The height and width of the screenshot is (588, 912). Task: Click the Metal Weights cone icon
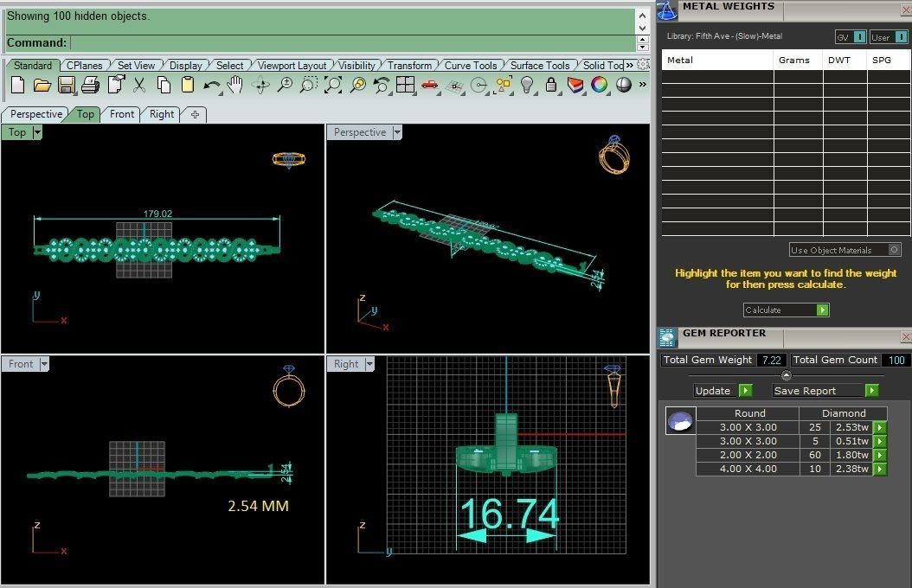[x=666, y=10]
